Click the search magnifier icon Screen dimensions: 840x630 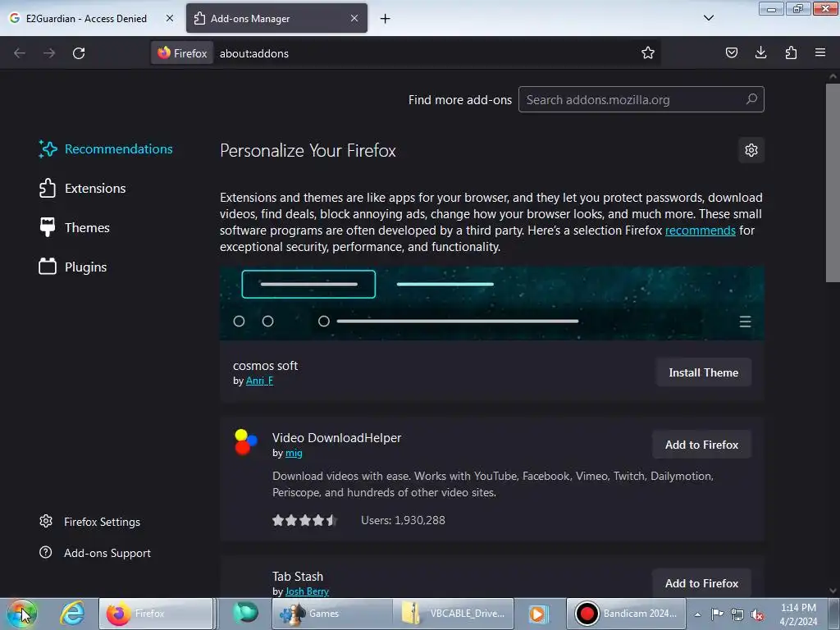pyautogui.click(x=751, y=99)
